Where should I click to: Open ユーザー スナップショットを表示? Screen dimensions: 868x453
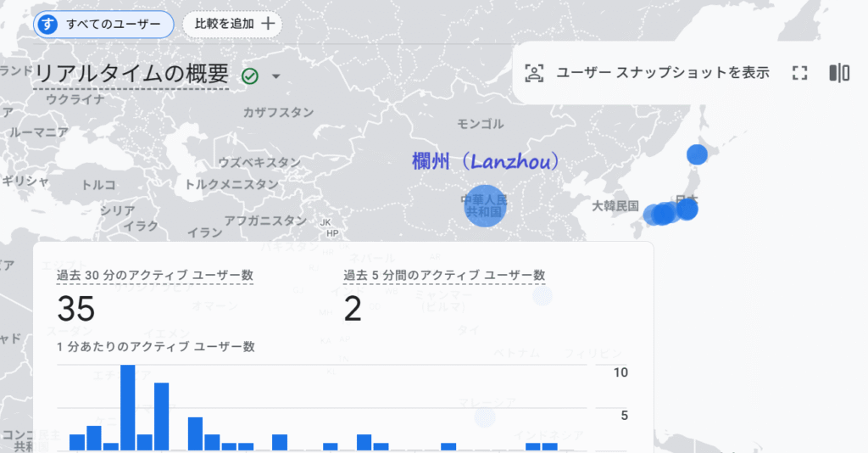(x=662, y=73)
